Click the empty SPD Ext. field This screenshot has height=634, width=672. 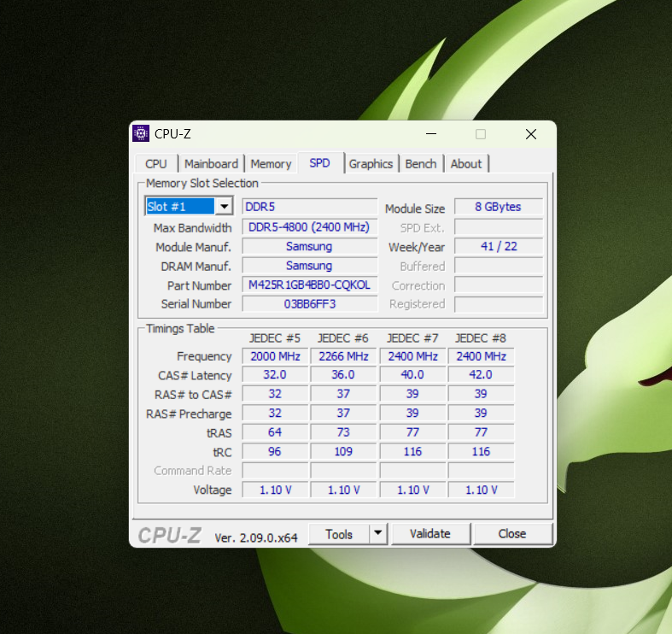click(499, 227)
